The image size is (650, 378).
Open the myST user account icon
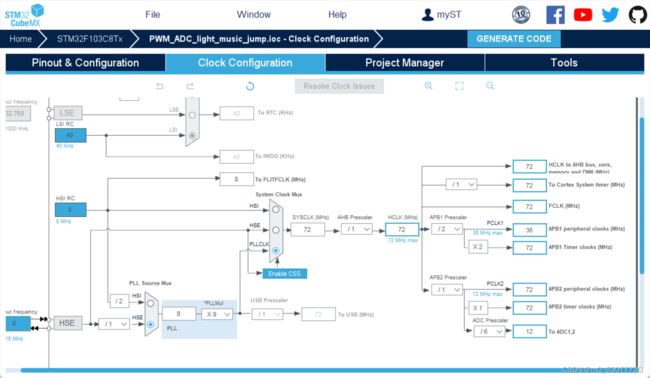(x=427, y=15)
